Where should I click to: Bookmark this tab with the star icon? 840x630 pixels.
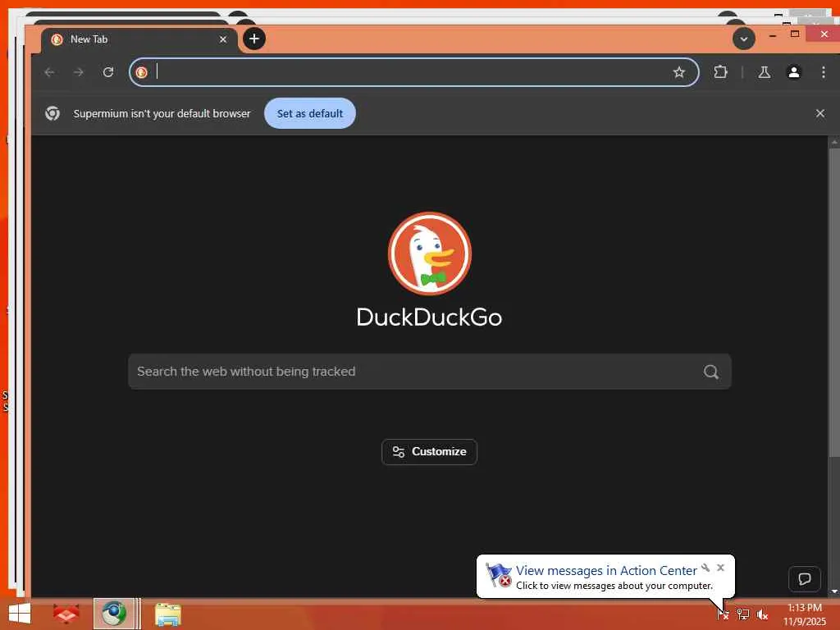coord(678,72)
